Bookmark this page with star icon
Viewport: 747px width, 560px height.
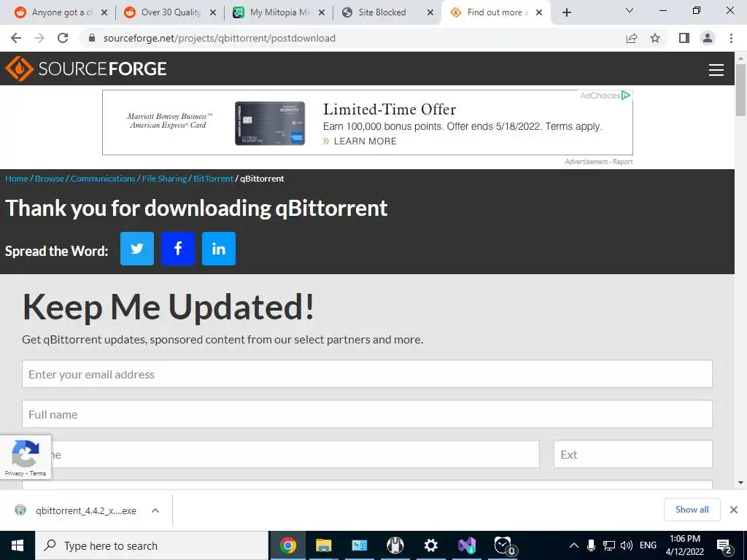click(655, 38)
